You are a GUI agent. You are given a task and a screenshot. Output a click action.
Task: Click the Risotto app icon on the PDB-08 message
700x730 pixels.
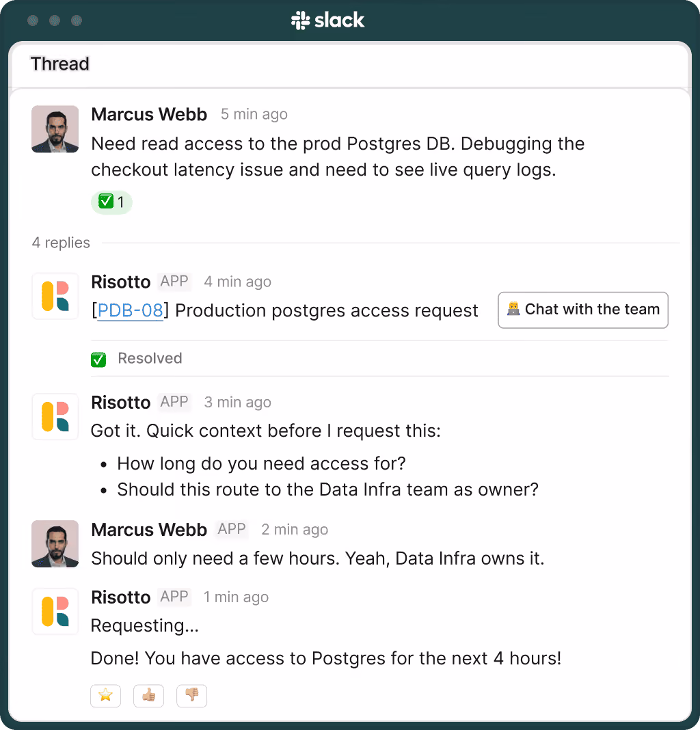(x=55, y=296)
